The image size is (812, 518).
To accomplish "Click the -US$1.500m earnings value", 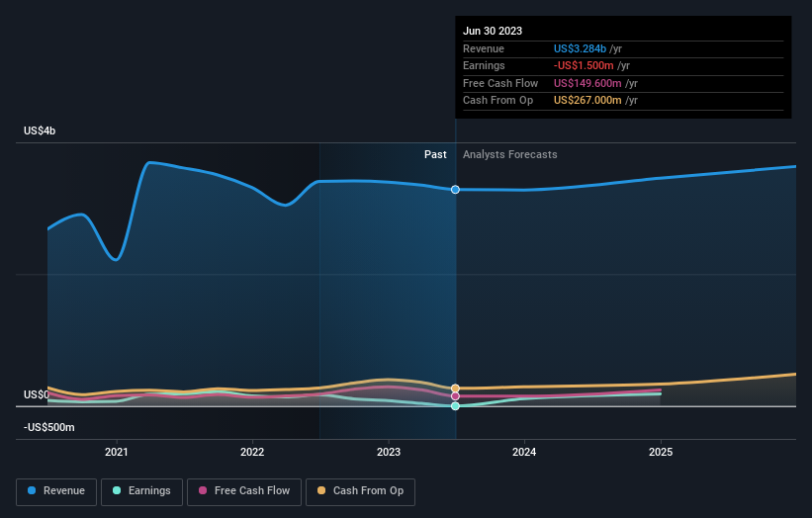I will (x=584, y=65).
